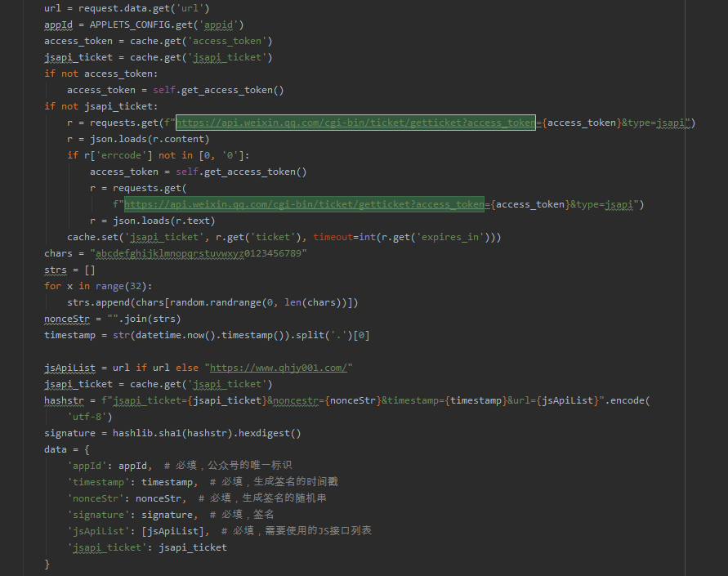This screenshot has height=576, width=728.
Task: Click the 'timestamp' dictionary key
Action: (x=98, y=482)
